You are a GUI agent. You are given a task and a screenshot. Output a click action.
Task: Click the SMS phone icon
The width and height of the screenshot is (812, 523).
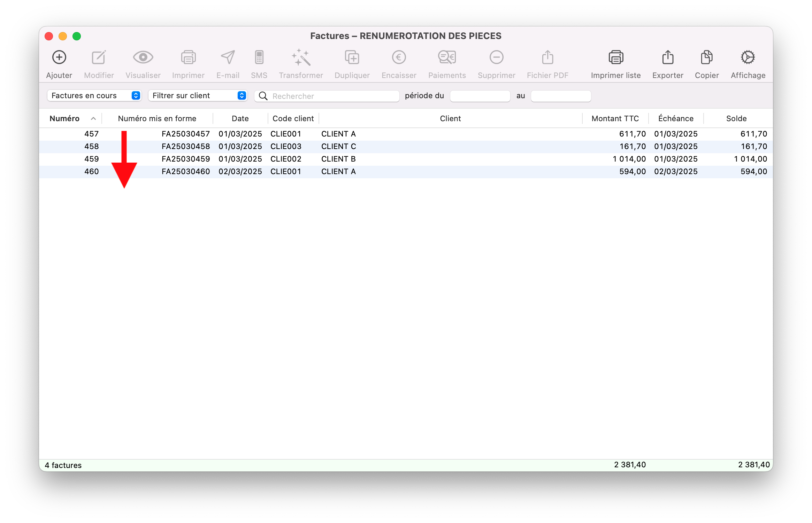point(259,57)
